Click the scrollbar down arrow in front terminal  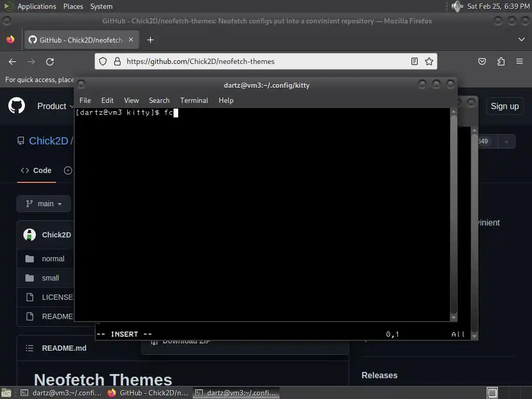click(454, 317)
